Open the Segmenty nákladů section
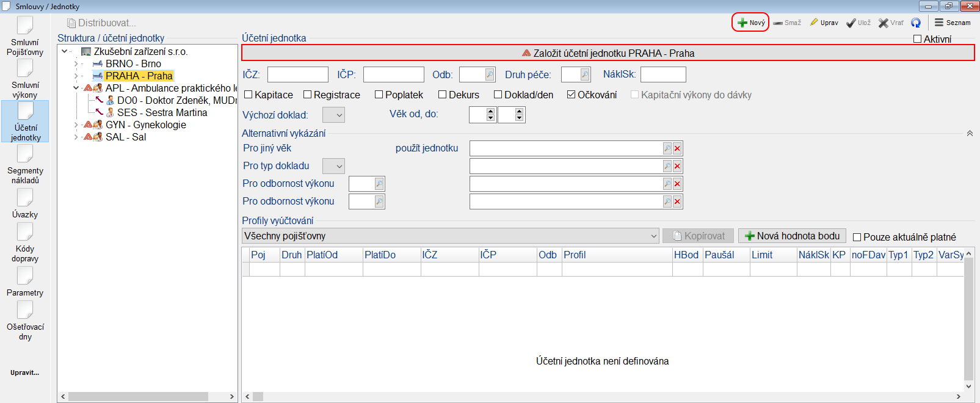The height and width of the screenshot is (403, 980). click(26, 165)
